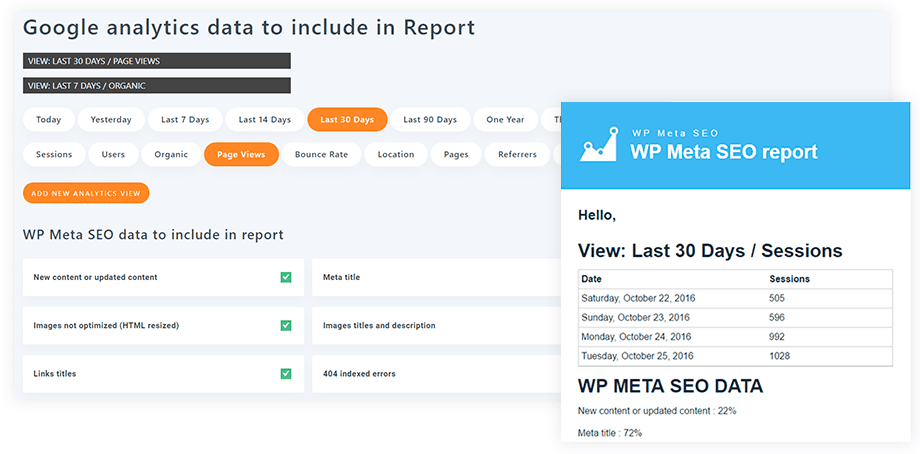Uncheck Images not optimized (HTML resized)
The height and width of the screenshot is (454, 920).
tap(286, 325)
